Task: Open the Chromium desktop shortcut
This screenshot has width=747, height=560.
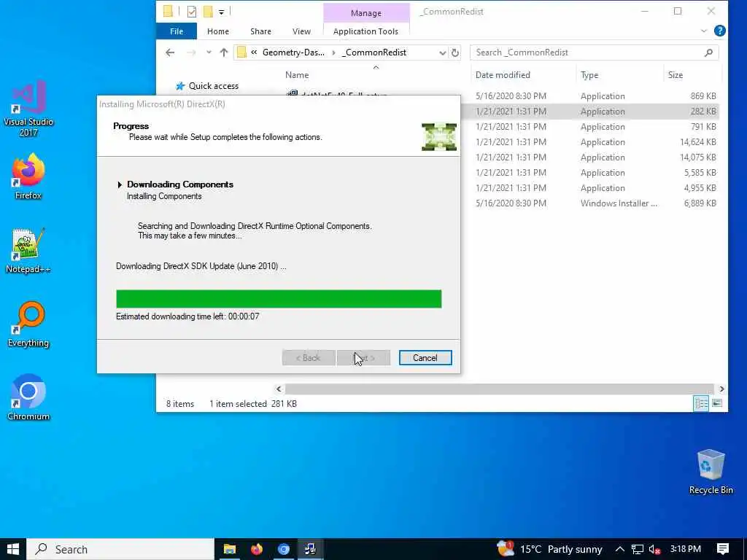Action: point(28,397)
